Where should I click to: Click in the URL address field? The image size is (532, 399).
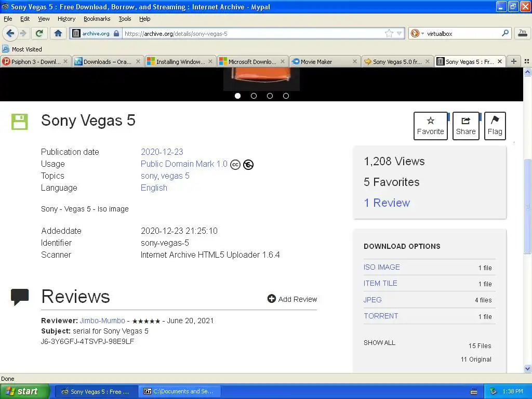click(253, 33)
